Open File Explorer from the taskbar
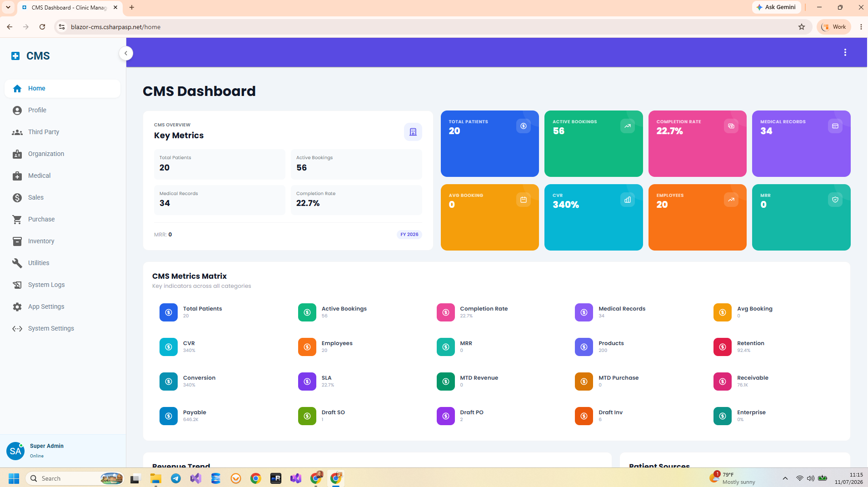 156,478
